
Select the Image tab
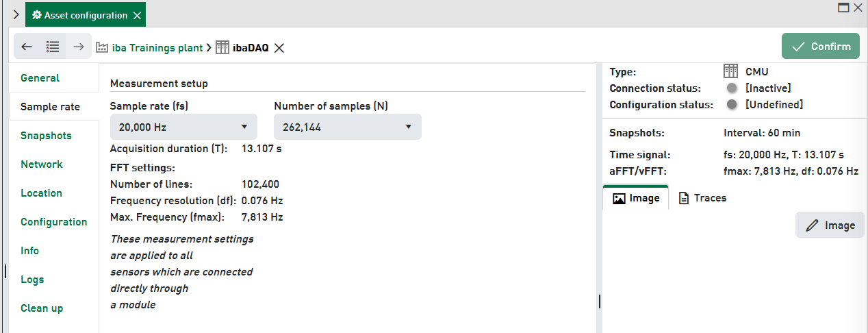pos(636,198)
